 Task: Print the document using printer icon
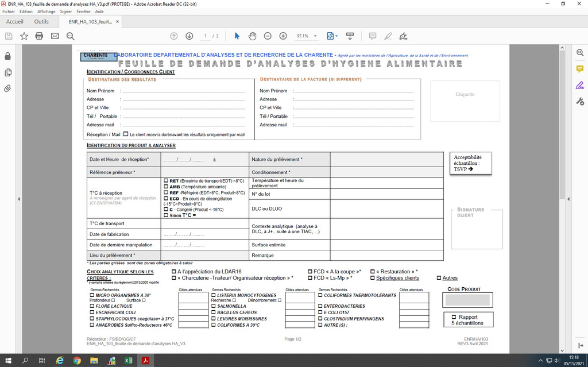(x=40, y=36)
